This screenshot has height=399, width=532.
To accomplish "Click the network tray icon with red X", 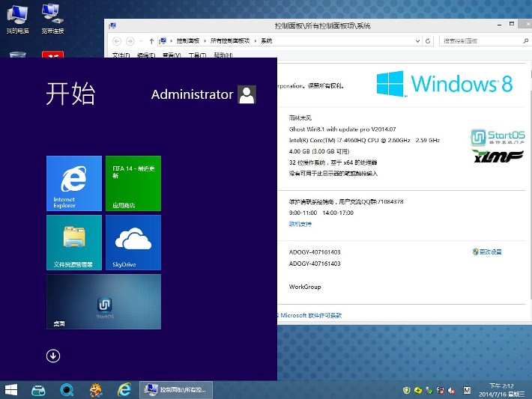I will [x=441, y=391].
